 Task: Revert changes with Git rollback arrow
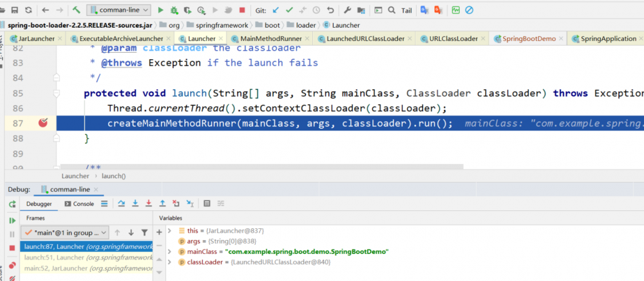(330, 10)
